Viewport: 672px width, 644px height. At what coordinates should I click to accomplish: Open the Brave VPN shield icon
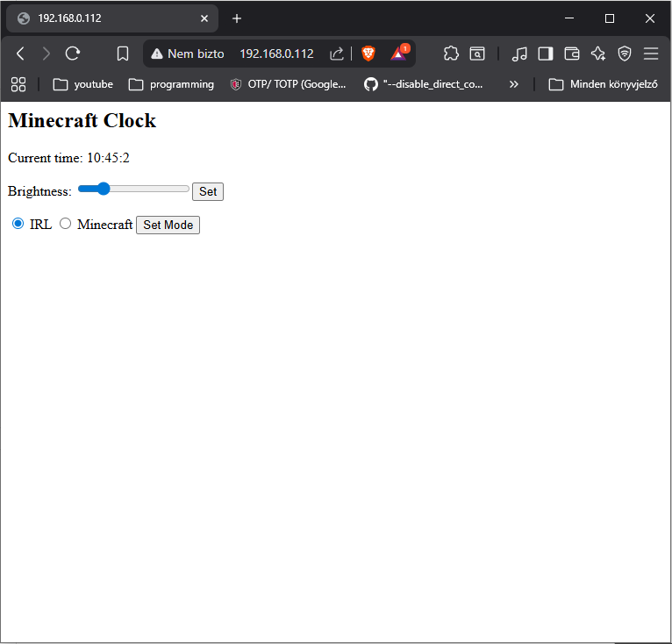(625, 54)
